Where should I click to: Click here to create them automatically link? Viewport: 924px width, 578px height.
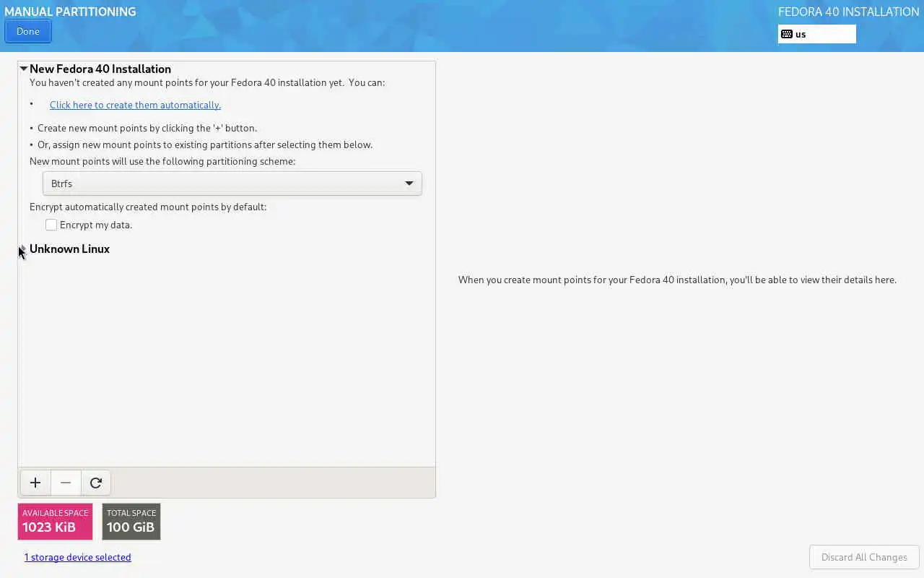[135, 105]
